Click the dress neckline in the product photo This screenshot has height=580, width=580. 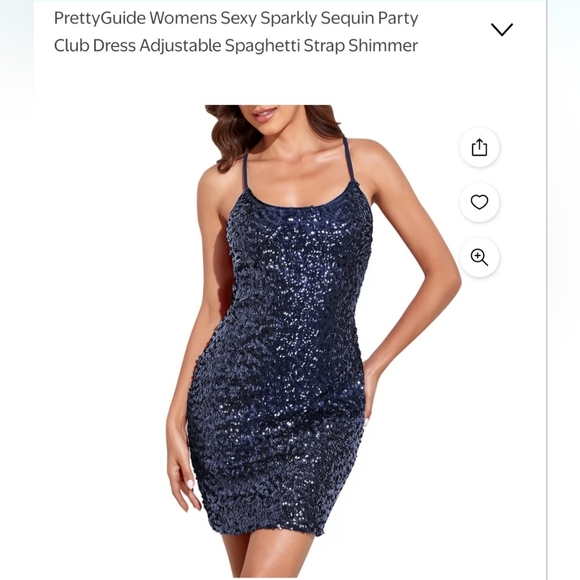(300, 200)
